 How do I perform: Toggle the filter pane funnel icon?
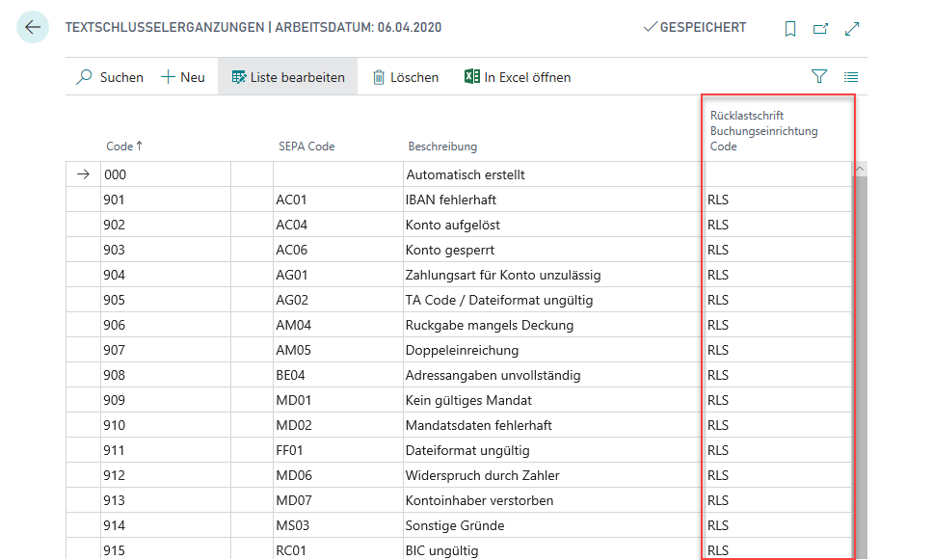(x=819, y=77)
